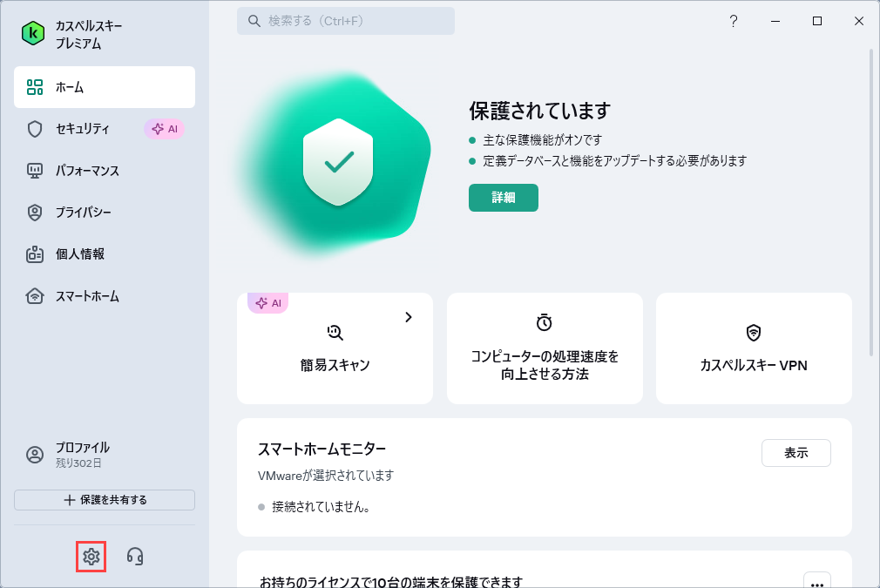Click the quick scan magnifier icon

[335, 333]
